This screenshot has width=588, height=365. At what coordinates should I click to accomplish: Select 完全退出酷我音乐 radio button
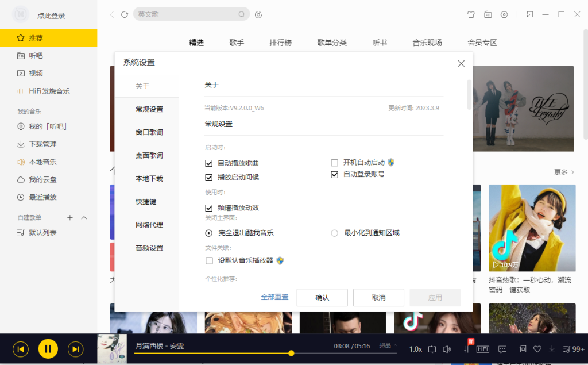pos(209,233)
